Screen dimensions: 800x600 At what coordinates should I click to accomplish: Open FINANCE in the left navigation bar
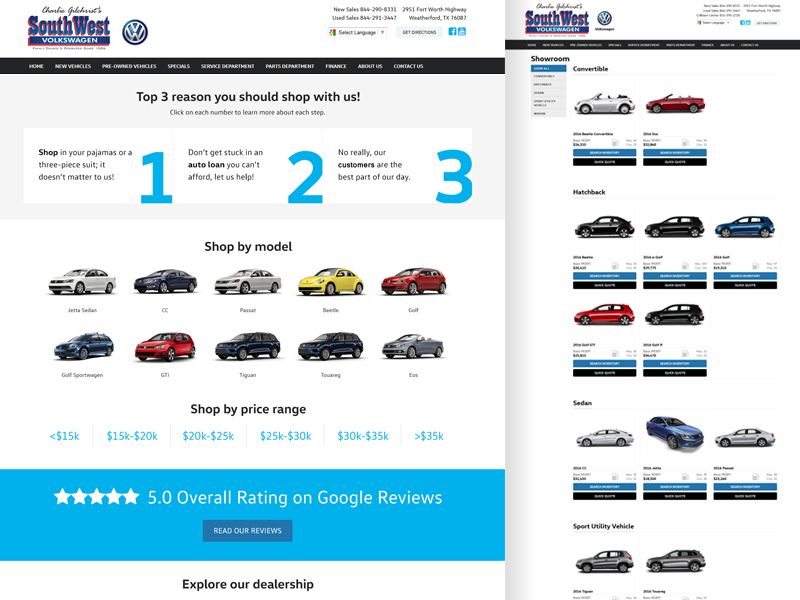click(x=336, y=66)
